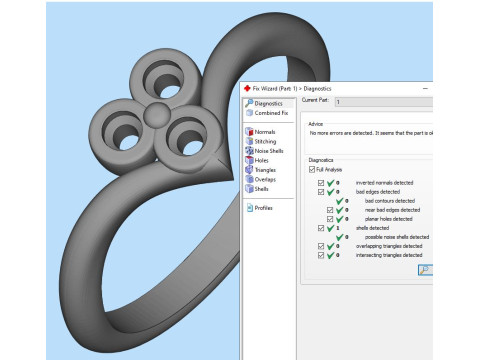Click the 'shells detected' count 1
480x360 pixels.
click(338, 228)
